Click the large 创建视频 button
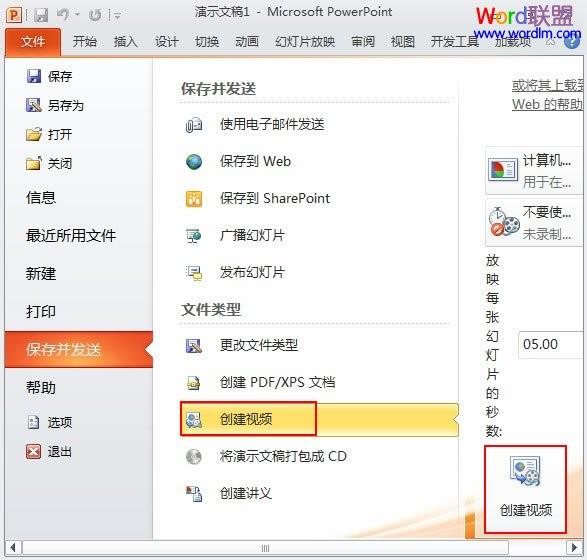Viewport: 587px width, 560px height. 526,489
